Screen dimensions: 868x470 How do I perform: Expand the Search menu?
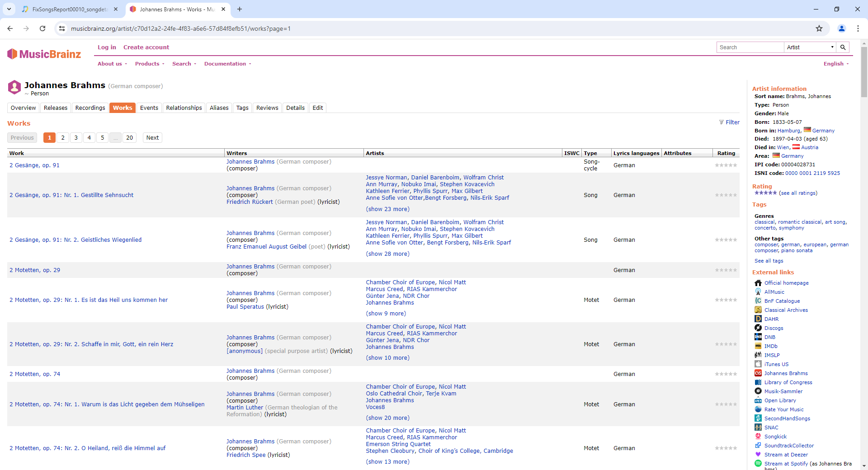click(184, 64)
